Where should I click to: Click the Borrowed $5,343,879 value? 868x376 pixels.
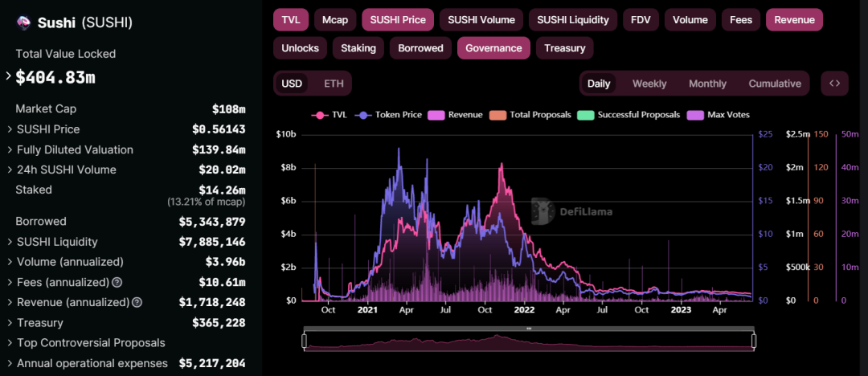pos(212,222)
